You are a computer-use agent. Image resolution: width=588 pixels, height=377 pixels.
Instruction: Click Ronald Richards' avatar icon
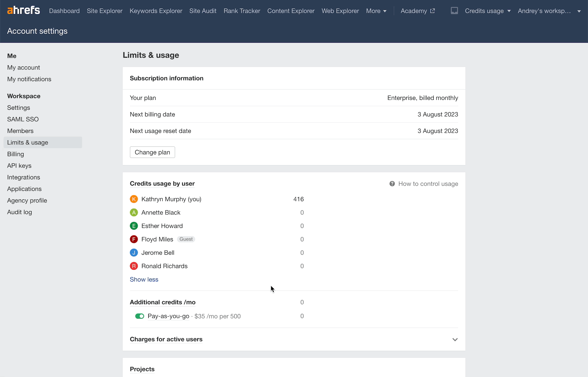(134, 266)
